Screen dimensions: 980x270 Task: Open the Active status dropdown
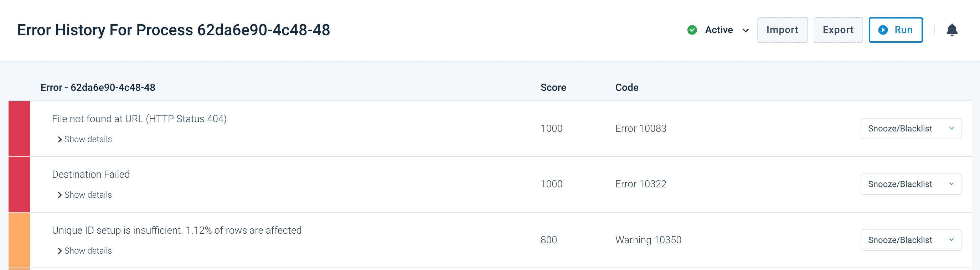tap(745, 30)
